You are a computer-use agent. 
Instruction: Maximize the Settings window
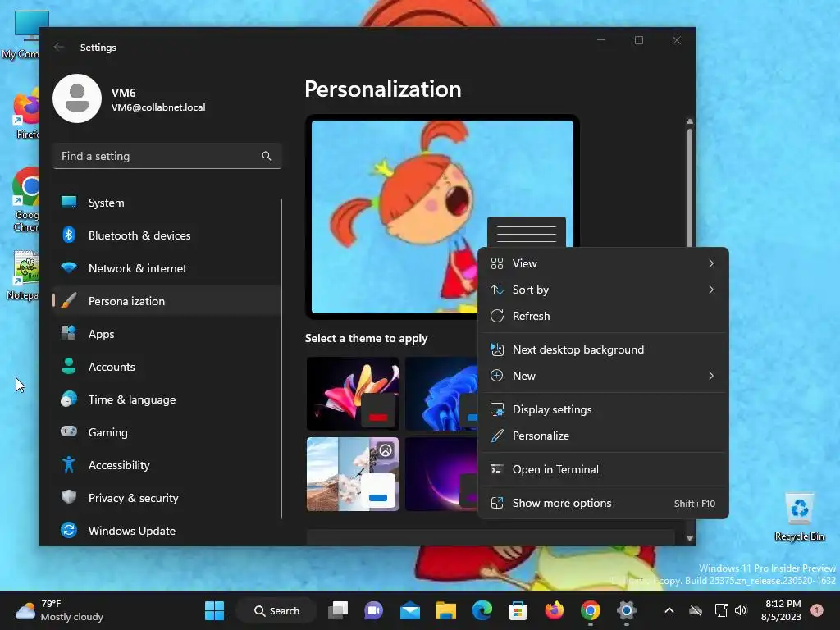[638, 40]
